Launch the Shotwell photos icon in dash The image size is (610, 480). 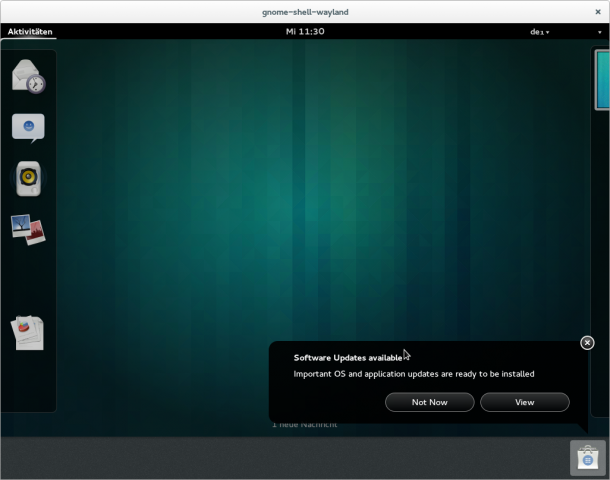28,229
